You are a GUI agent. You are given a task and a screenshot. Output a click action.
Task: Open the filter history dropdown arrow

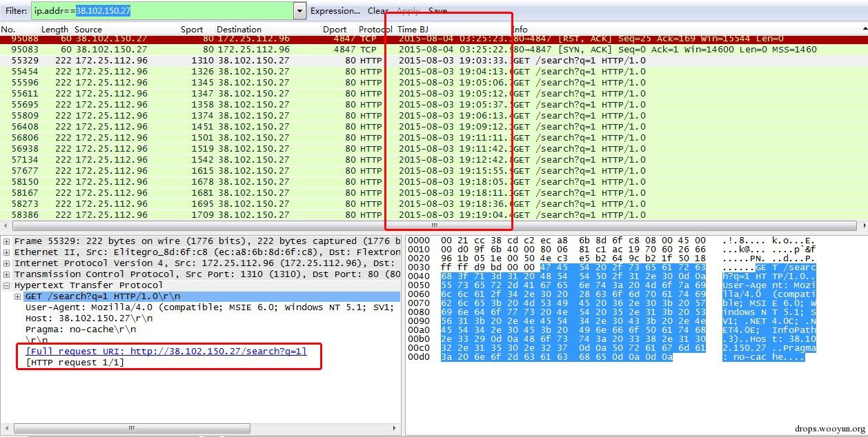pos(299,10)
